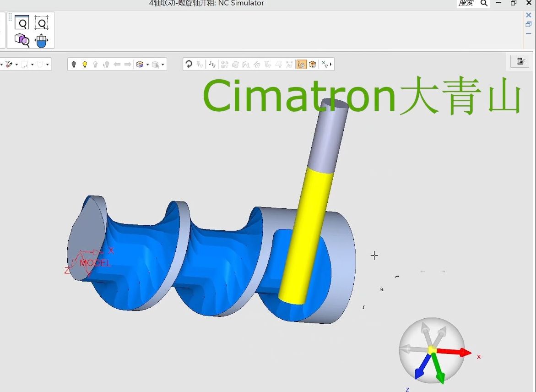
Task: Toggle the orange 3D box toolbar icon
Action: (x=312, y=65)
